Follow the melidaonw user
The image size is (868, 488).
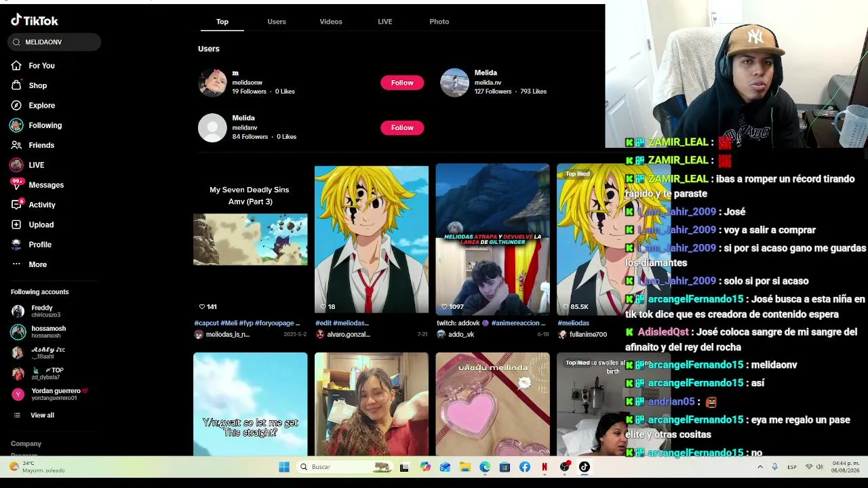tap(402, 83)
